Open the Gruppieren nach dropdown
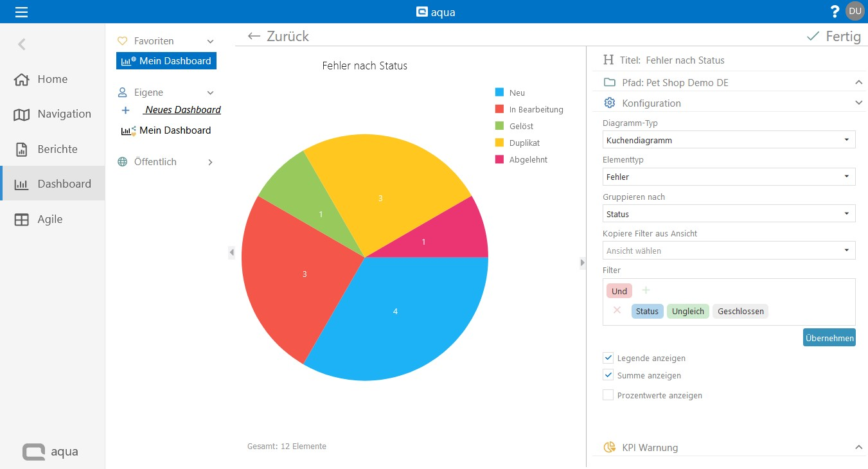Screen dimensions: 868x469 tap(729, 214)
